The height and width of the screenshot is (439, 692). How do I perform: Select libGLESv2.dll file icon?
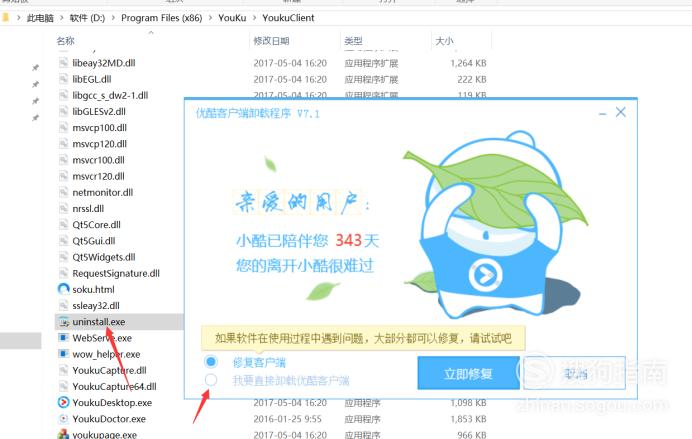[64, 111]
